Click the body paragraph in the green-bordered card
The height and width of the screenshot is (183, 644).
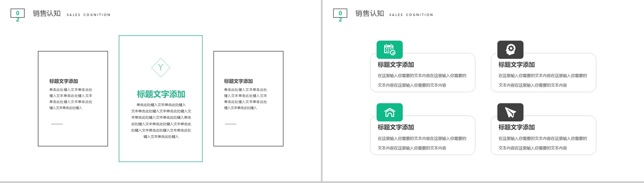[161, 121]
